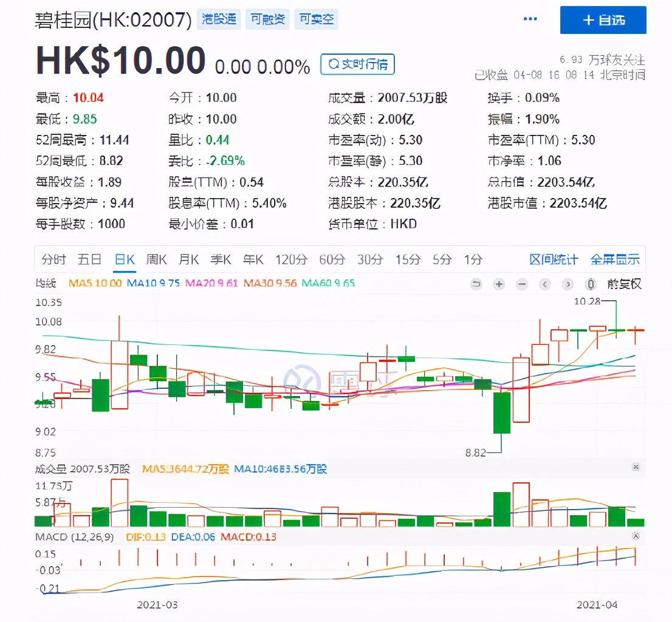Click the 成交量 2007.53万股 stat

[x=388, y=98]
